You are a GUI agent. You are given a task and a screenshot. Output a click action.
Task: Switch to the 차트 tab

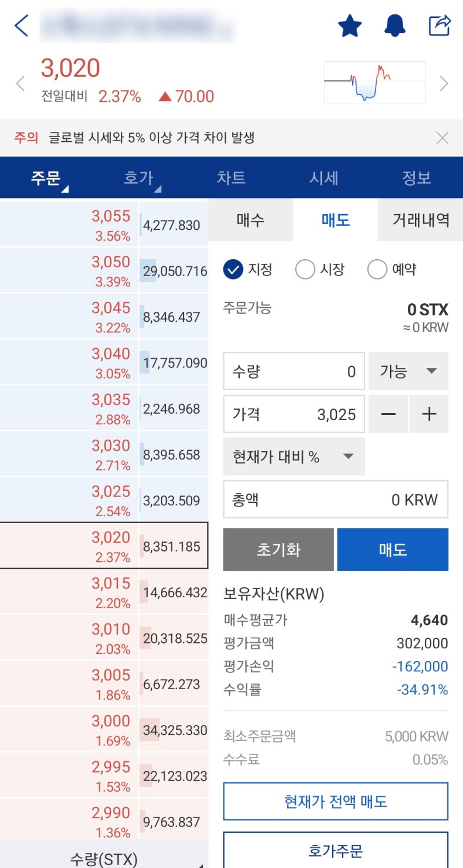tap(231, 178)
